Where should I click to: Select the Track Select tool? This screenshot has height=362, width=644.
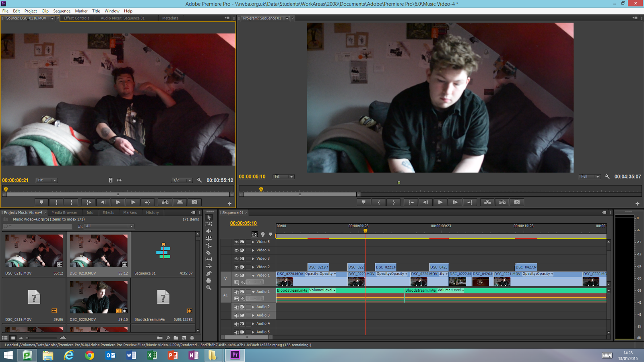208,224
